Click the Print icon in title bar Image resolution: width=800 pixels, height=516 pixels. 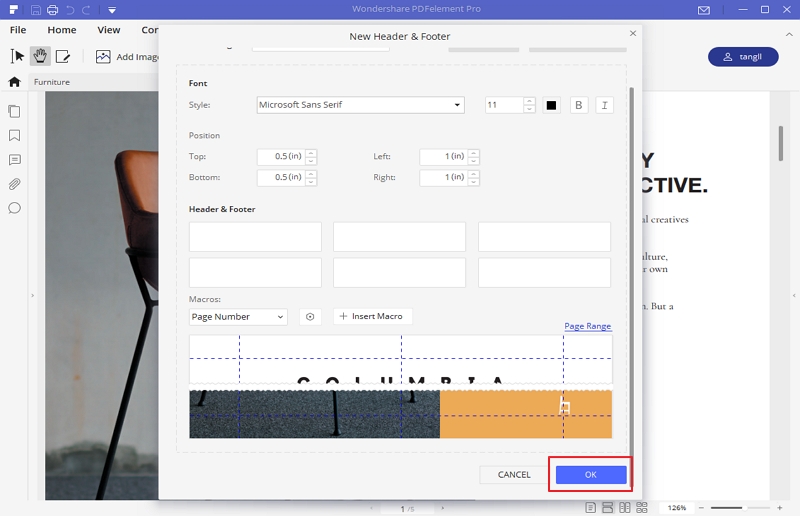[52, 10]
